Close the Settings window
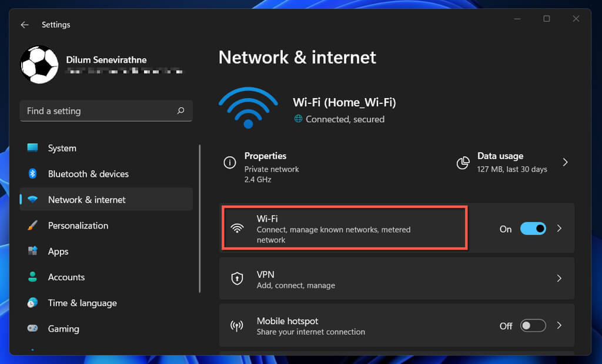 pos(576,19)
